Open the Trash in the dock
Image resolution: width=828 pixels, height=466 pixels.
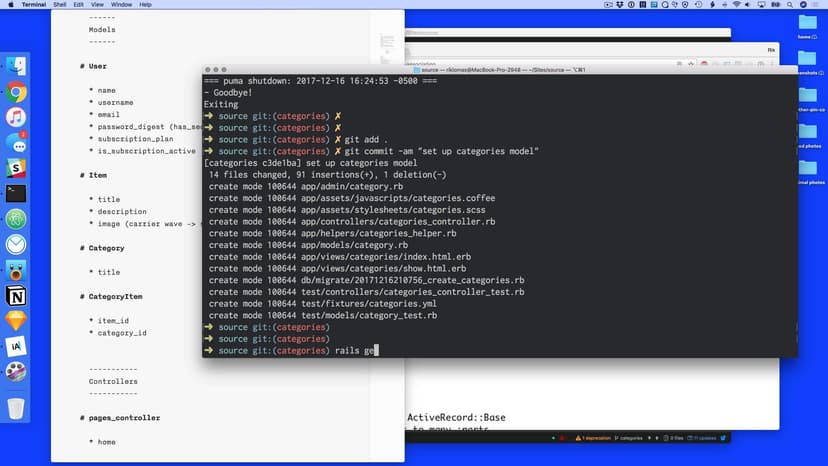pyautogui.click(x=16, y=408)
